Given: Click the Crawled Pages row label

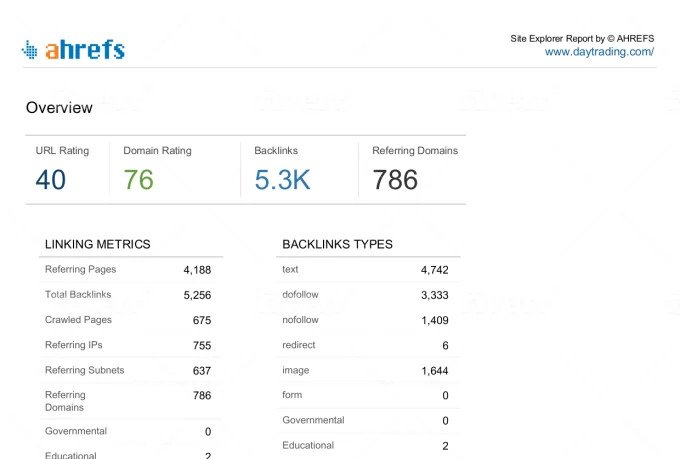Looking at the screenshot, I should [78, 320].
